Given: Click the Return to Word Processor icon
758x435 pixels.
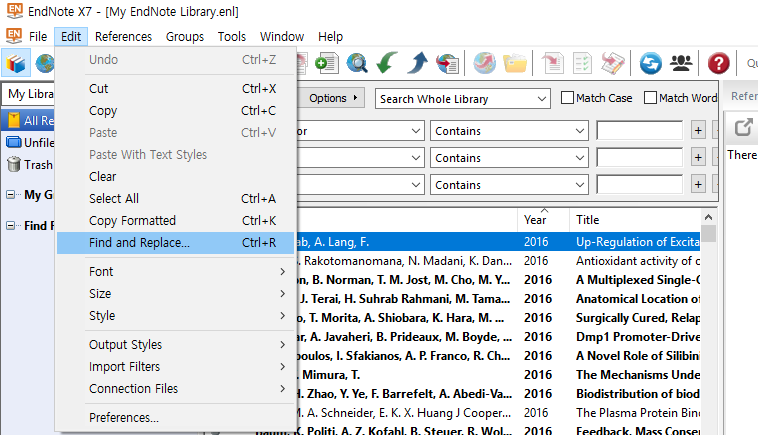Looking at the screenshot, I should [x=612, y=63].
